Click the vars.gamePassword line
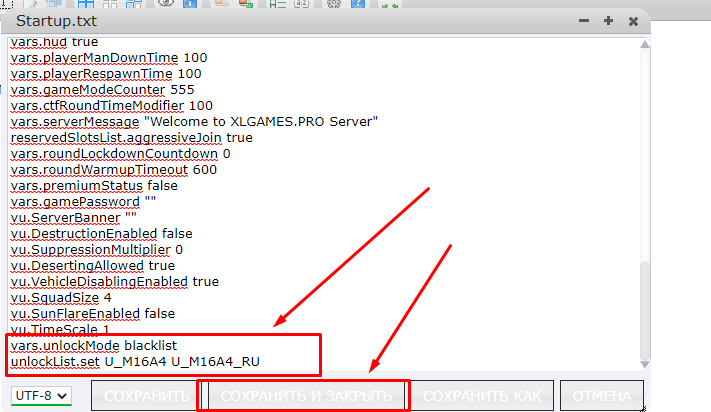Screen dimensions: 711x412 pos(83,202)
